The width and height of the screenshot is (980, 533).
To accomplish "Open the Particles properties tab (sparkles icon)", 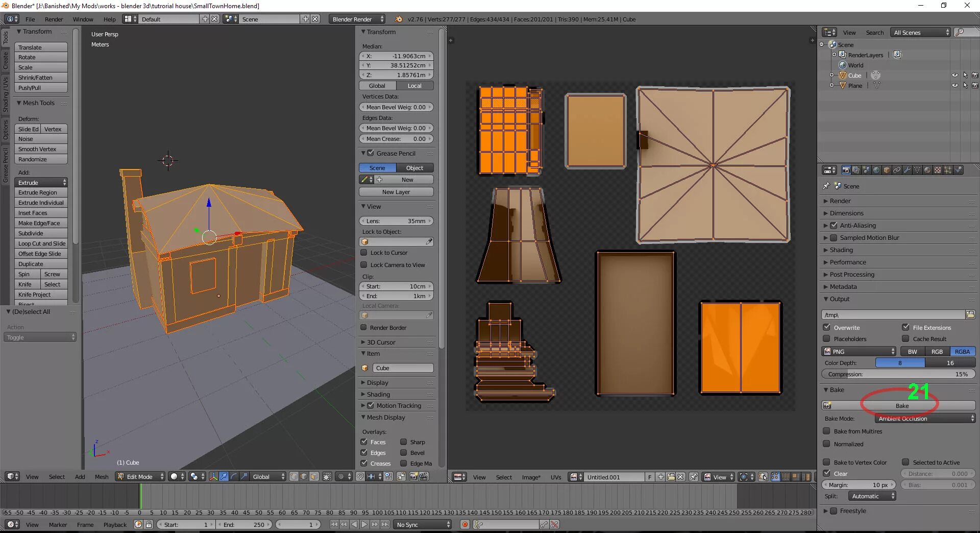I will [948, 170].
